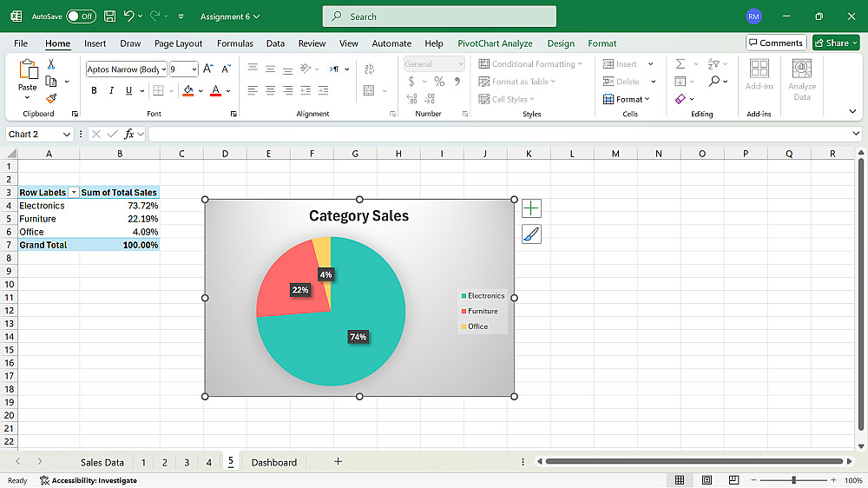Open the Row Labels filter dropdown
This screenshot has width=868, height=488.
pos(74,193)
